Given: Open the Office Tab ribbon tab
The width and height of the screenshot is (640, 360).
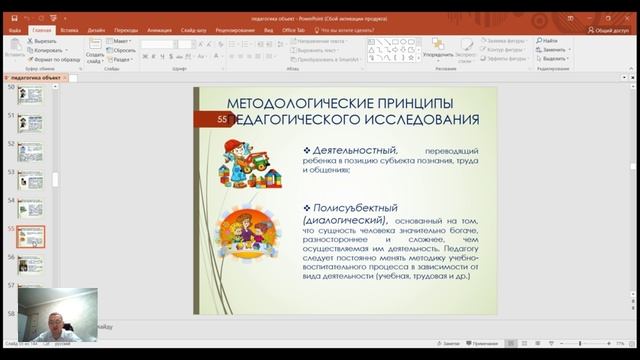Looking at the screenshot, I should (293, 30).
